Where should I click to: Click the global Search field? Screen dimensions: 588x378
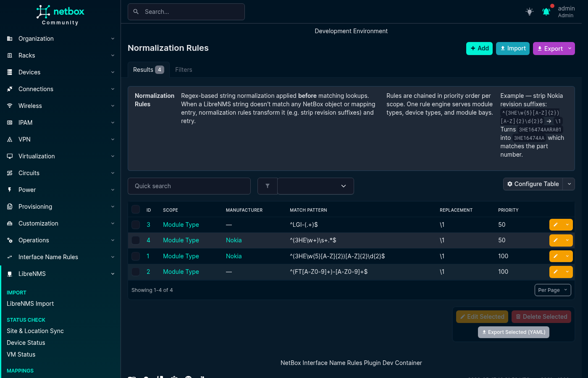(186, 12)
